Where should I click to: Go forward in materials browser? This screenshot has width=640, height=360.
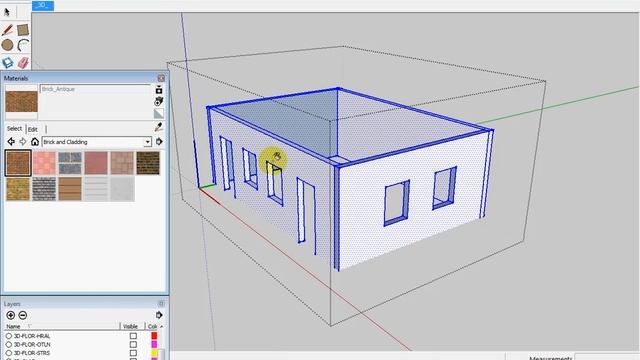[x=23, y=142]
